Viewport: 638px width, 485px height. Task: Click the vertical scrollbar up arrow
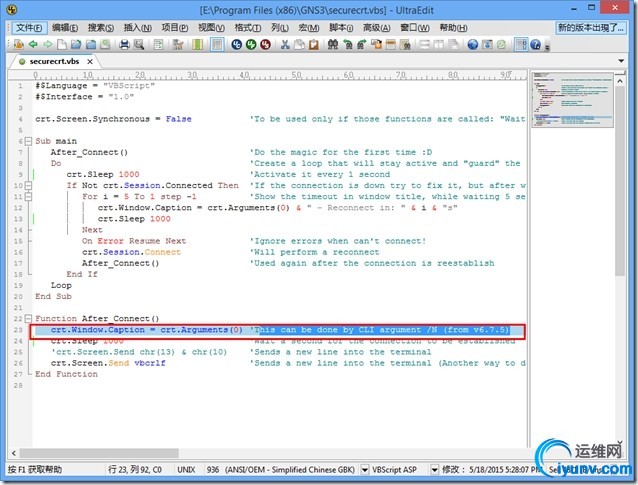coord(620,81)
